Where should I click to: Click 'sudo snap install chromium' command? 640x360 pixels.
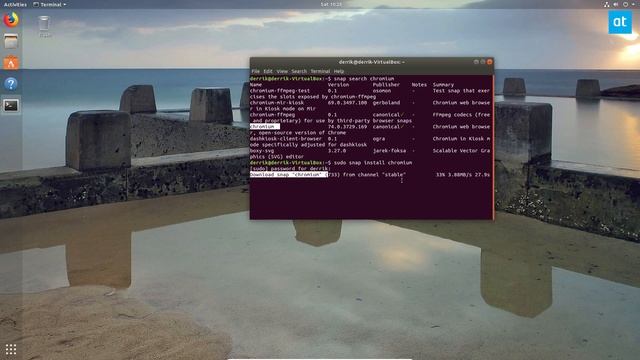click(373, 162)
